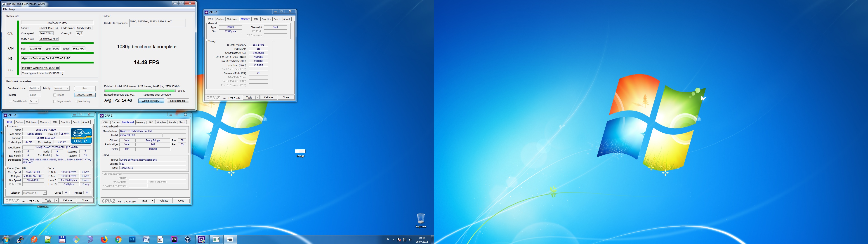This screenshot has width=868, height=244.
Task: Open the dolphin taskbar application
Action: click(x=90, y=239)
